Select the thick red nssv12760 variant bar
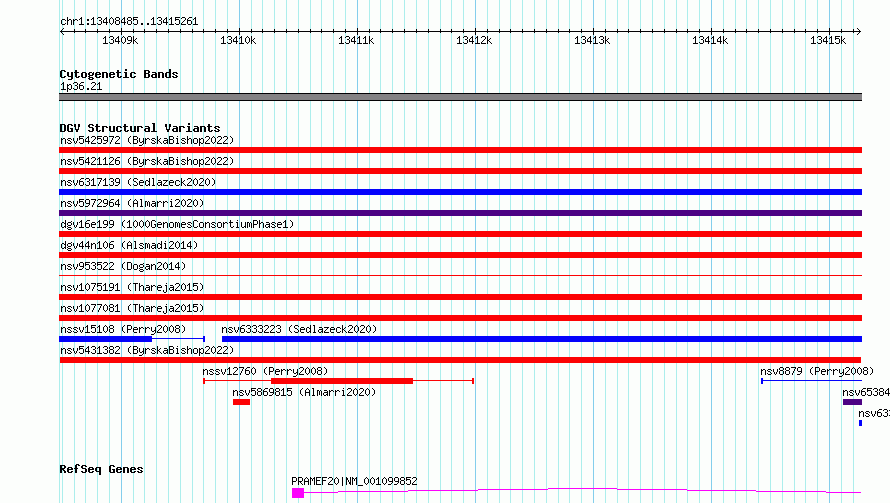The height and width of the screenshot is (503, 890). pos(342,381)
